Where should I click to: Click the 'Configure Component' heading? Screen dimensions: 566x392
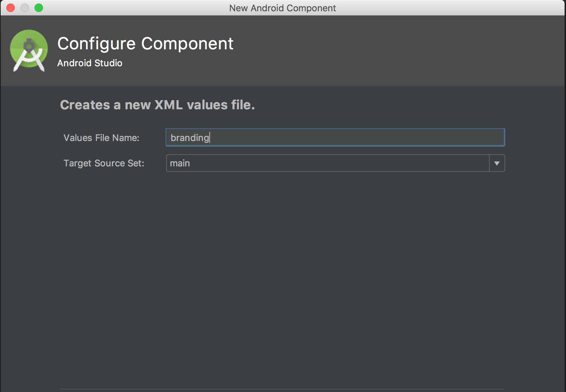[145, 44]
